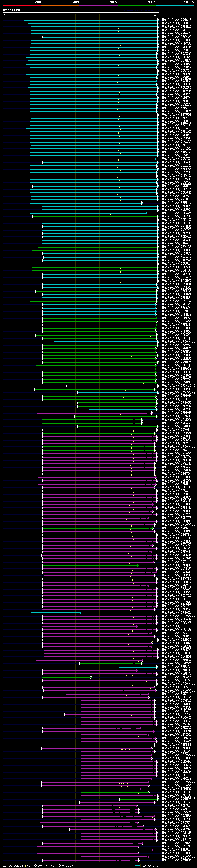
Task: Select hit label UniRef100_B9HBL3
Action: [x=177, y=528]
